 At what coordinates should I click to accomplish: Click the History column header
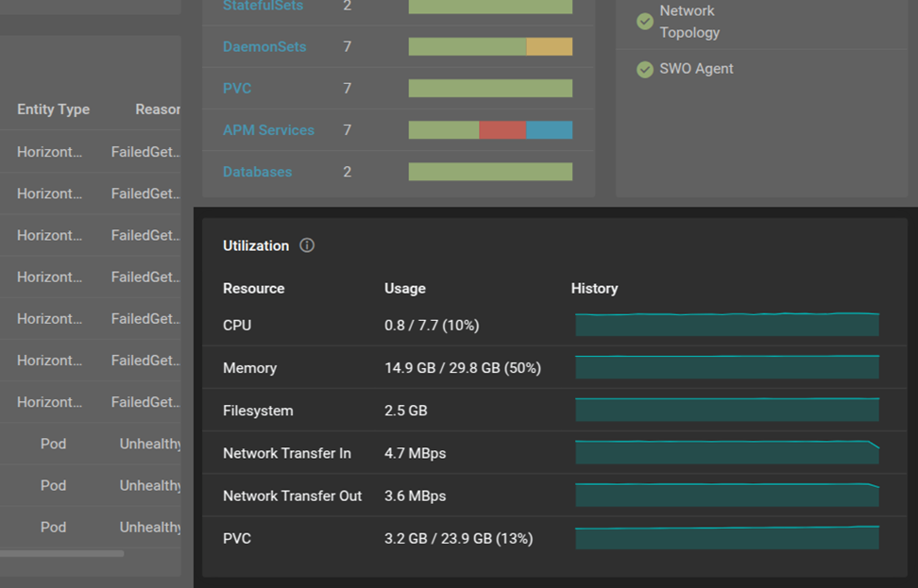point(594,289)
